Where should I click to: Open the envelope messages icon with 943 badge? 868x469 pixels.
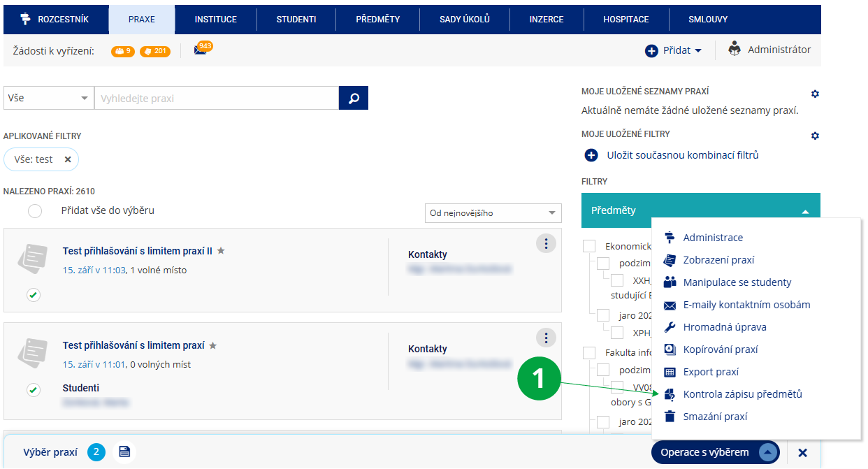point(201,51)
